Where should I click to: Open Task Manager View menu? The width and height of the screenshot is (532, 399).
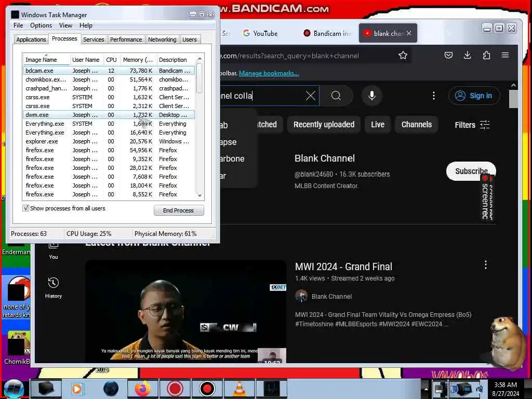tap(65, 25)
